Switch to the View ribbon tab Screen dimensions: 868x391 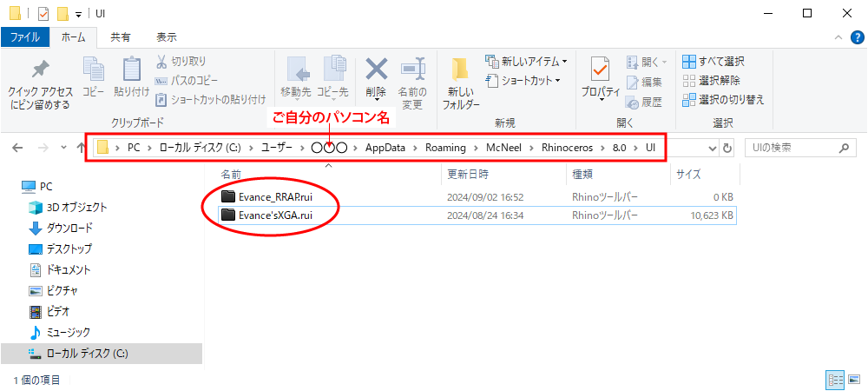[166, 37]
